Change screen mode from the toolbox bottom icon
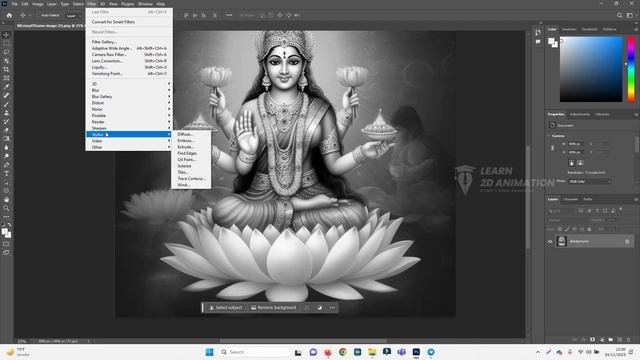This screenshot has width=640, height=360. click(6, 253)
